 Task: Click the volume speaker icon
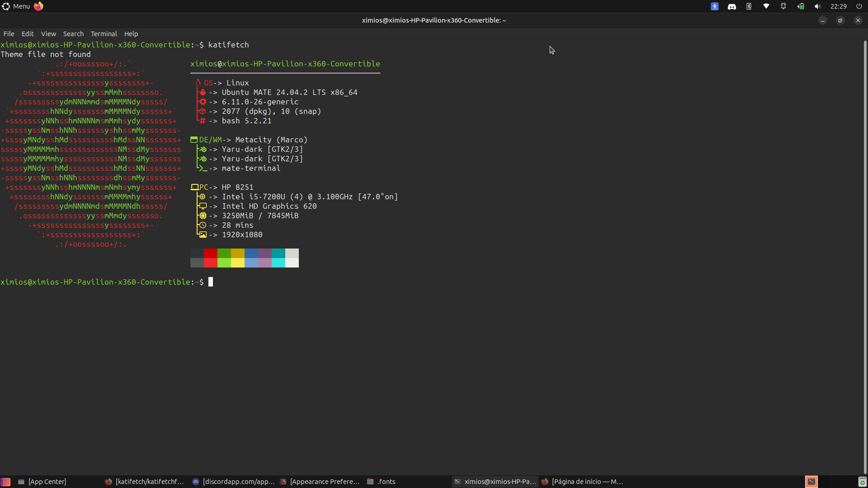pyautogui.click(x=818, y=6)
